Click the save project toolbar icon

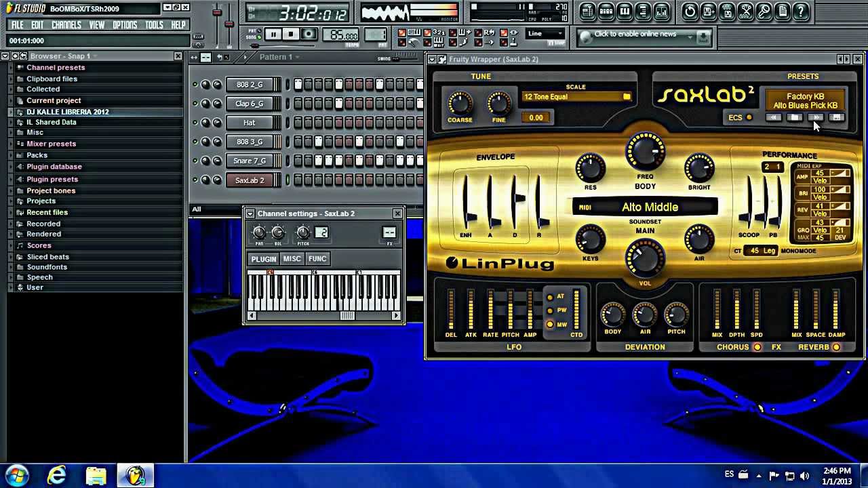tap(709, 12)
